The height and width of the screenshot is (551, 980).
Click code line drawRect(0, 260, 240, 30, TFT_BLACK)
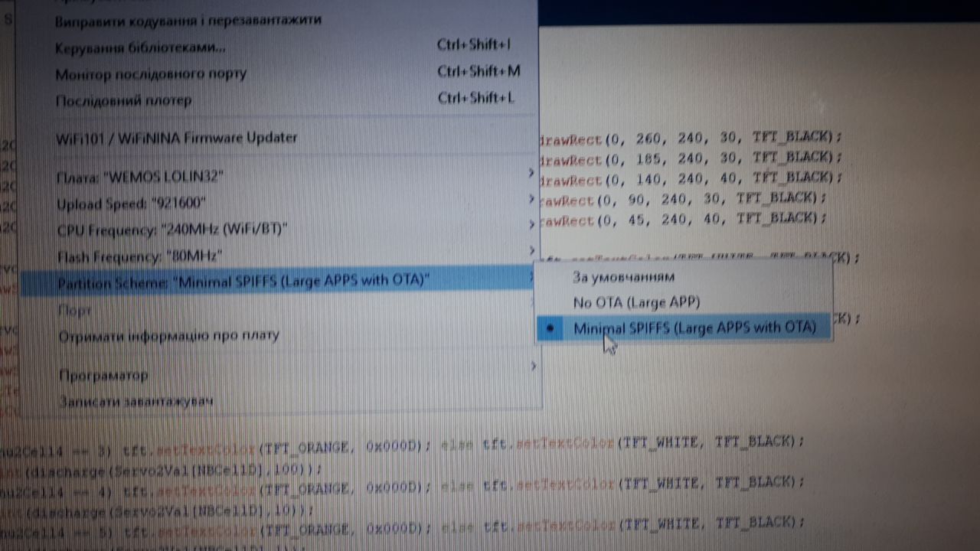[690, 138]
